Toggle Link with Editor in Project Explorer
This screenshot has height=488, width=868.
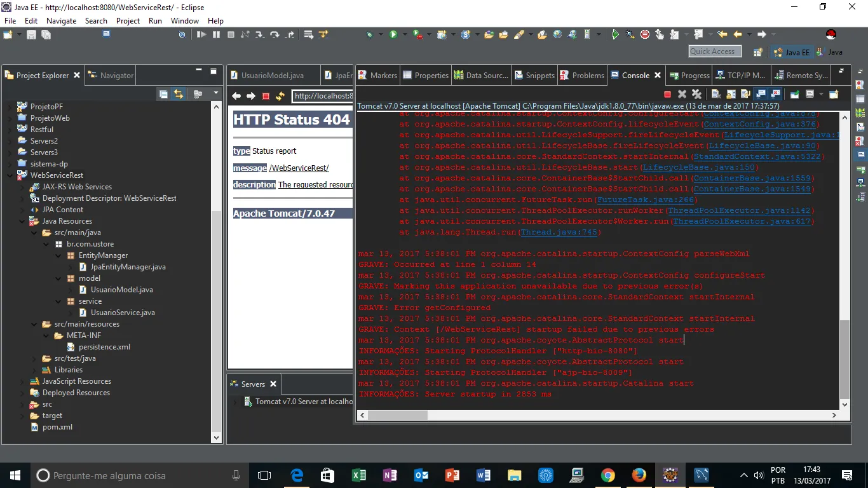(x=179, y=94)
